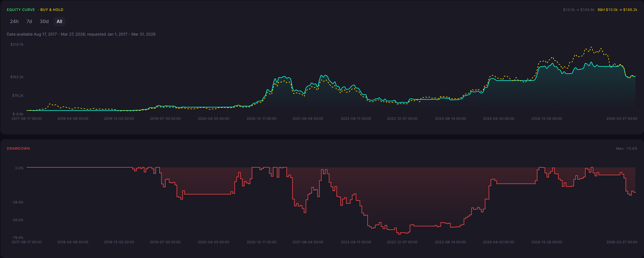This screenshot has height=258, width=644.
Task: Click drawdown chart date 2022-12-07 00:00
Action: click(x=402, y=242)
